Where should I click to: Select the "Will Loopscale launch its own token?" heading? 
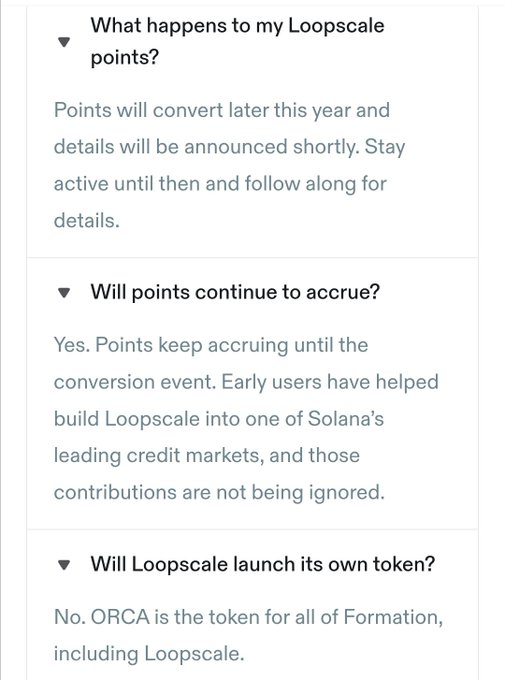[262, 564]
